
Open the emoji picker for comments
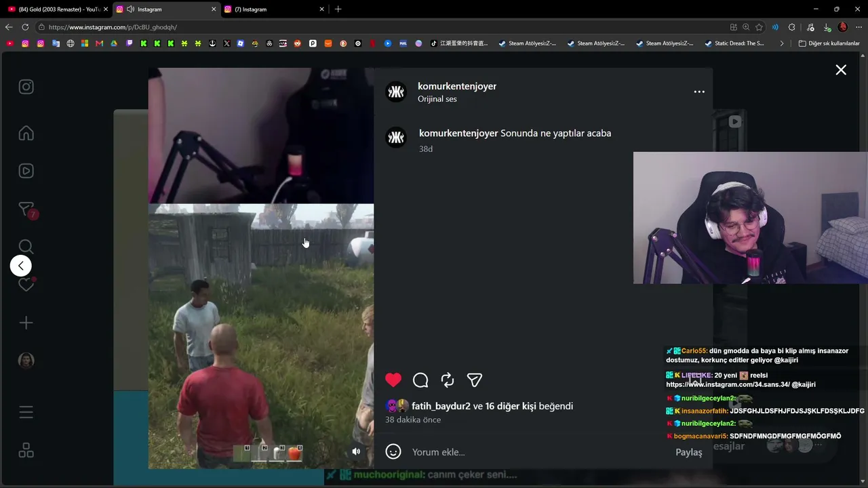coord(393,451)
